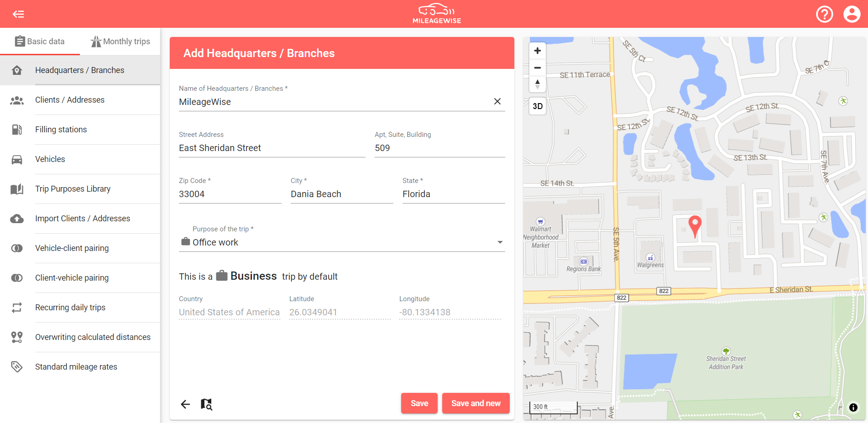The width and height of the screenshot is (868, 423).
Task: Click the Standard mileage rates tag icon
Action: 17,367
